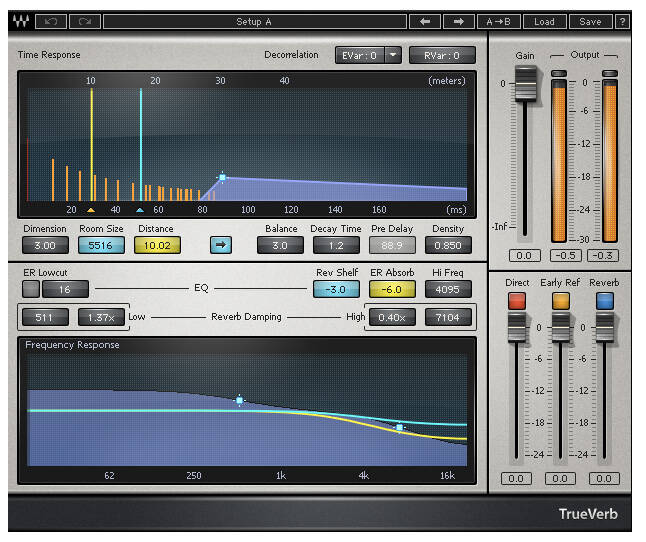Viewport: 646px width, 542px height.
Task: Click the tall cyan line in Time Response
Action: (x=141, y=144)
